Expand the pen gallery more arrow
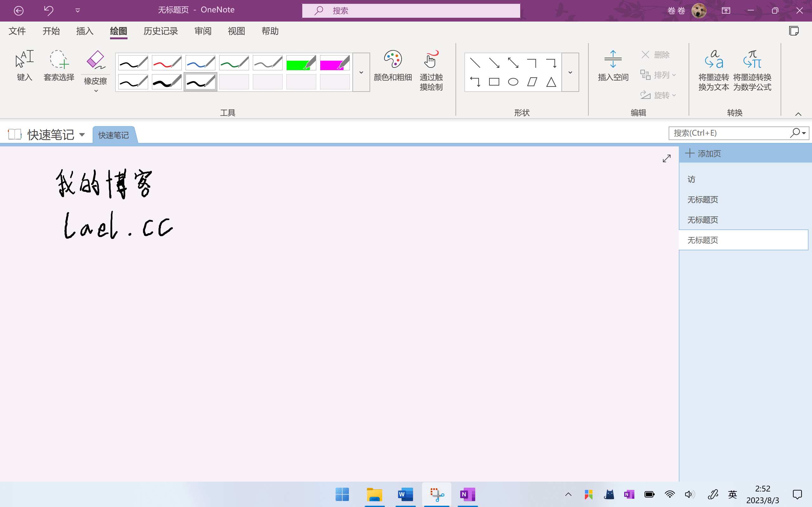 (361, 73)
